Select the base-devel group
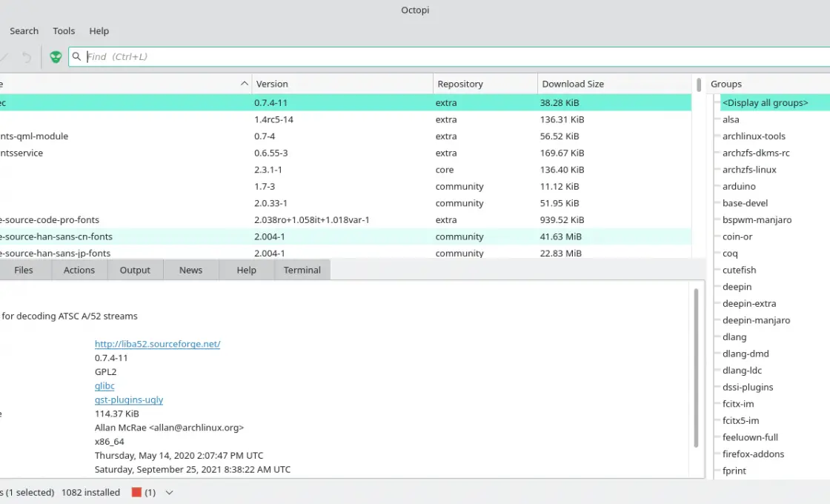 coord(745,203)
